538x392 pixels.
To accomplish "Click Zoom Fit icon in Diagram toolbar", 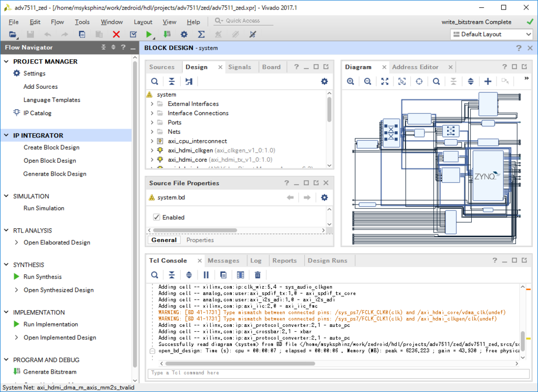I will coord(385,81).
